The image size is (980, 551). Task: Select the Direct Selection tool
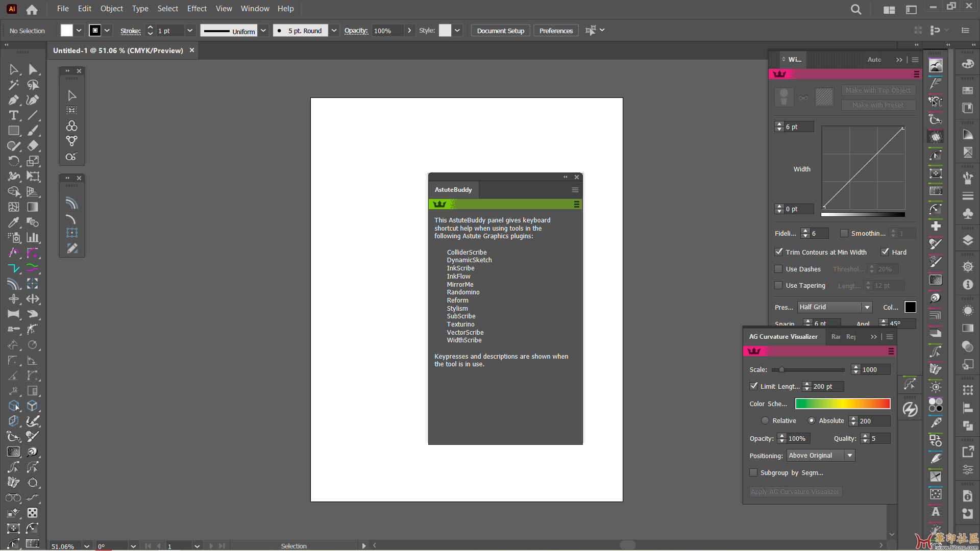(x=33, y=69)
